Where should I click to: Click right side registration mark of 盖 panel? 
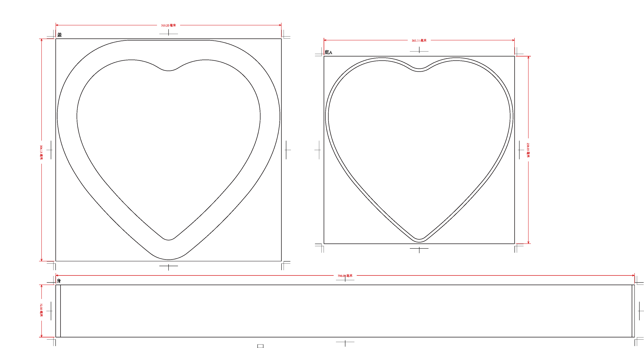[287, 150]
